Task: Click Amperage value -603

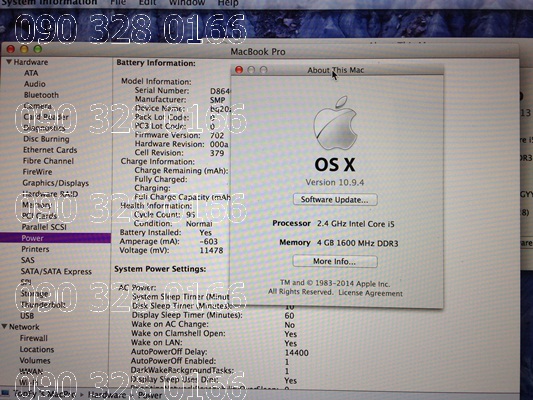Action: (x=208, y=242)
